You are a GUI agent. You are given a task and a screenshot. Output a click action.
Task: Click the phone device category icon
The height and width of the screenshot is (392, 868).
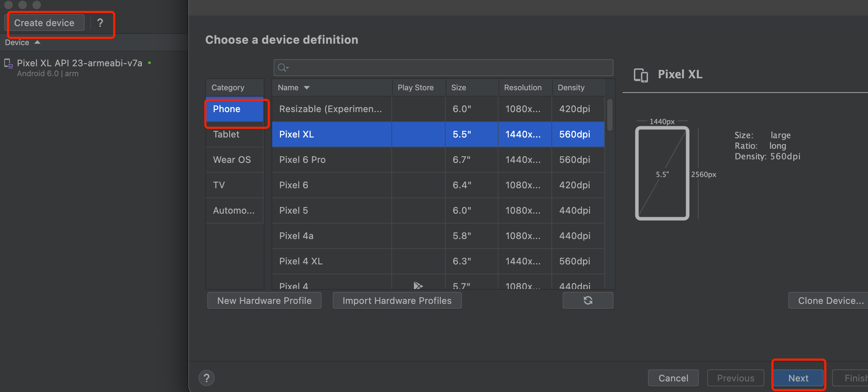click(x=234, y=109)
